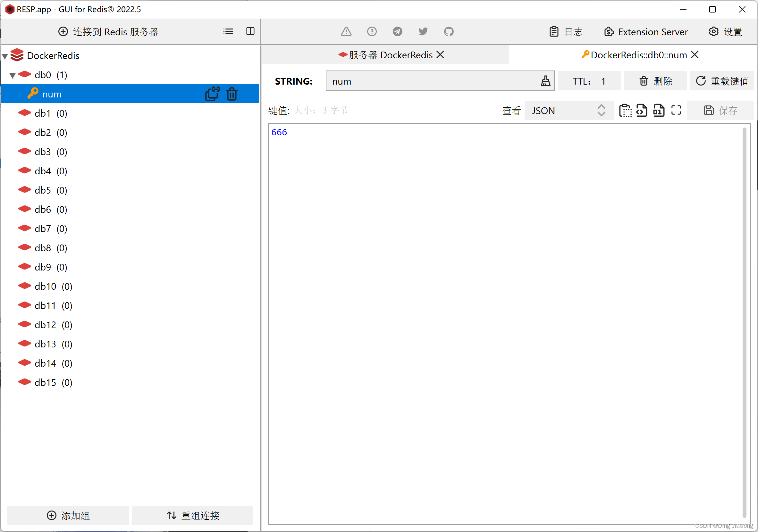Open database db12

tap(54, 325)
